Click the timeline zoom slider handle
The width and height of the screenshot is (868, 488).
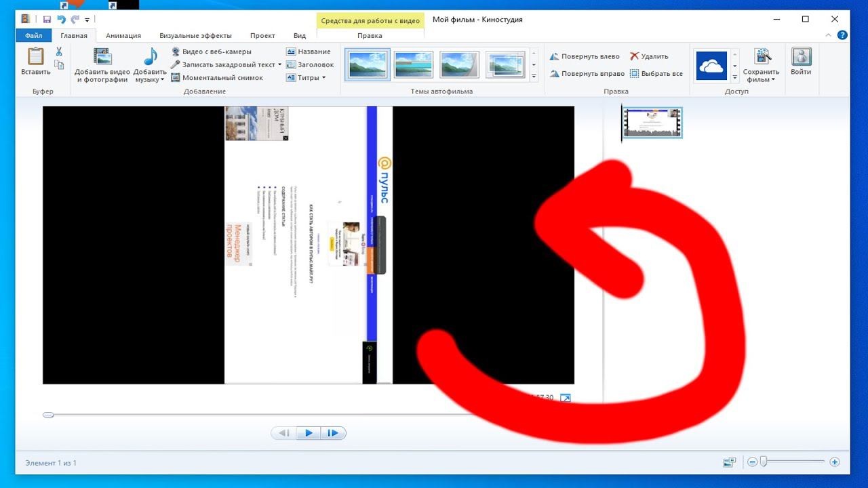tap(764, 462)
